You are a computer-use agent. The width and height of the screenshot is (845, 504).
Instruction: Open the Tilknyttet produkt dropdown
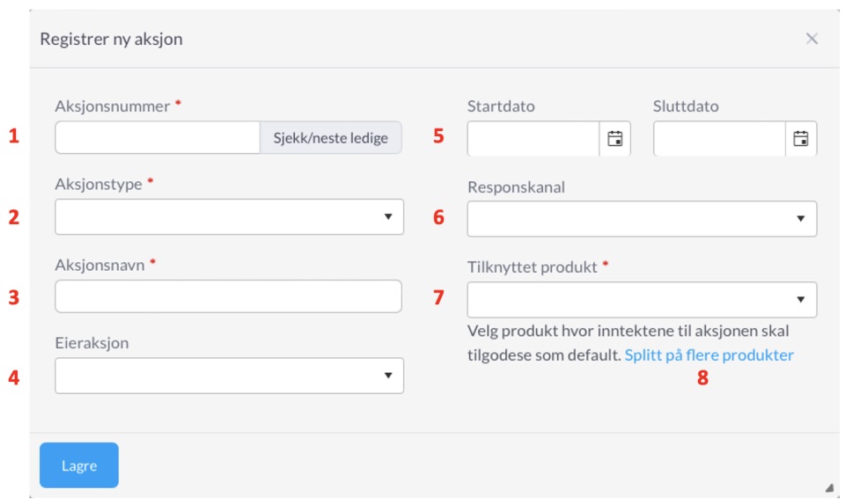[642, 299]
